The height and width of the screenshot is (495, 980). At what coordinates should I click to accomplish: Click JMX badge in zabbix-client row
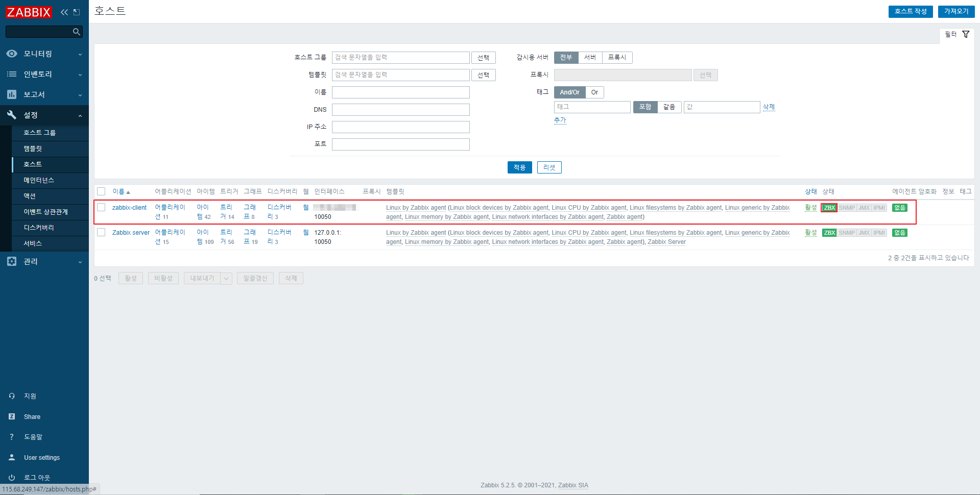click(864, 208)
